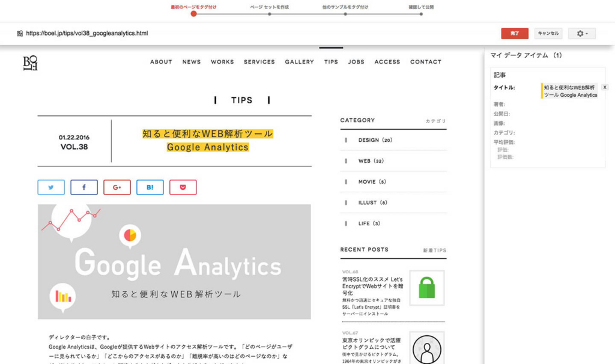Click the 平均評価 field in data panel
615x364 pixels.
coord(504,142)
